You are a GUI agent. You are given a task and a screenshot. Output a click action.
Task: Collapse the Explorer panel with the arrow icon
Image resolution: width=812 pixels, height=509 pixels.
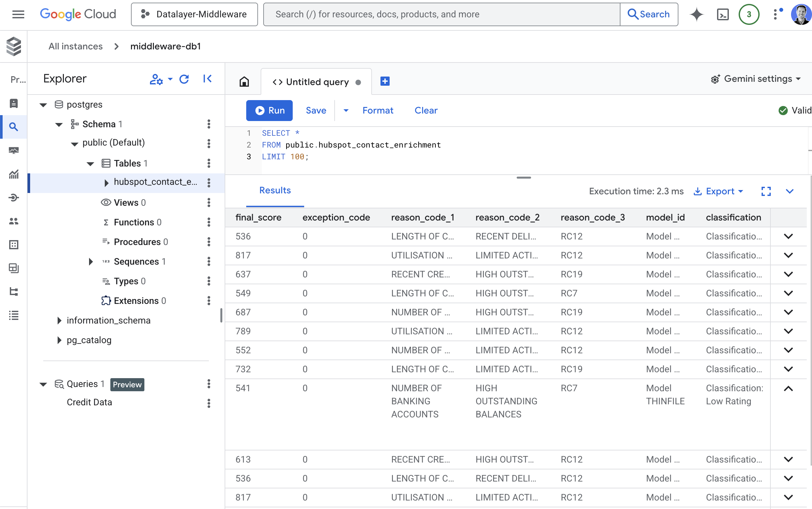click(208, 79)
